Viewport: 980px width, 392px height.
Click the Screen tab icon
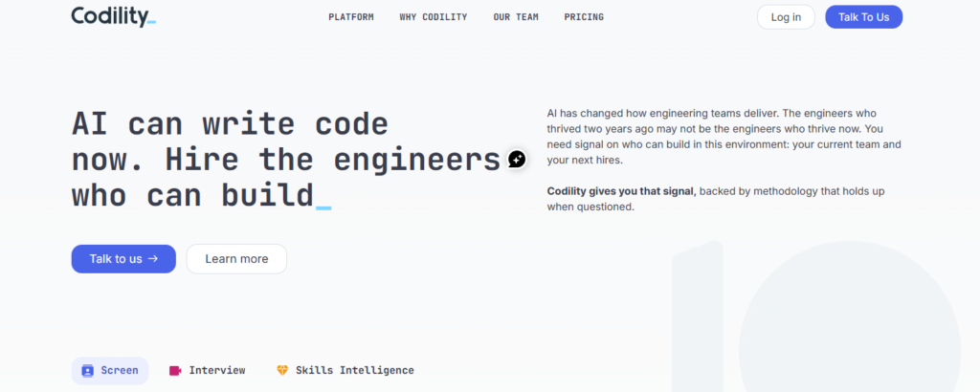(x=87, y=370)
